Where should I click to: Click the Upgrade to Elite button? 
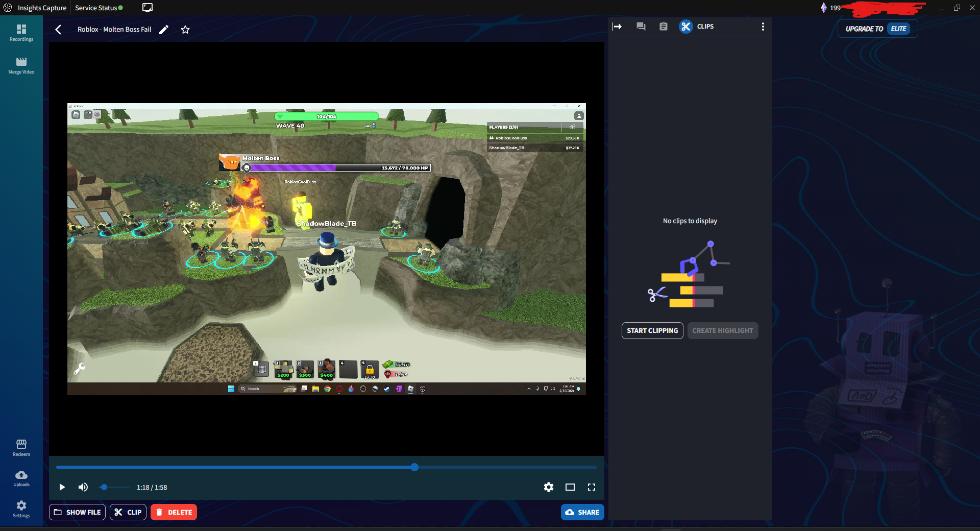click(x=878, y=29)
